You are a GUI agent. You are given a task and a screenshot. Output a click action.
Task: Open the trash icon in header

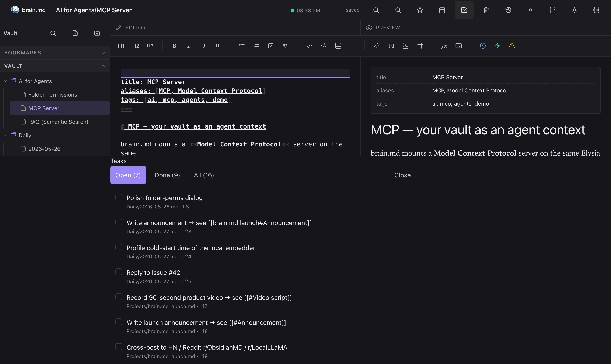pos(486,10)
